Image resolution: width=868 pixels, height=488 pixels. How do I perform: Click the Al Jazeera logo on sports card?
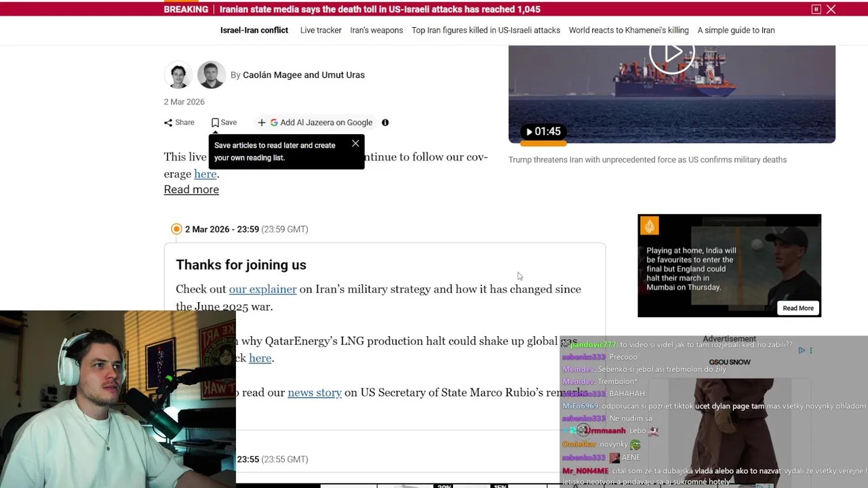pyautogui.click(x=650, y=226)
